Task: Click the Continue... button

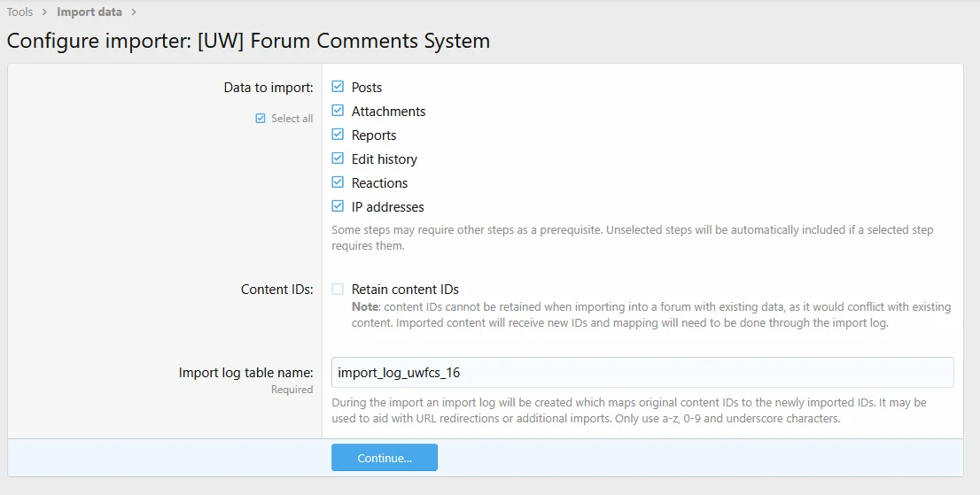Action: [x=385, y=458]
